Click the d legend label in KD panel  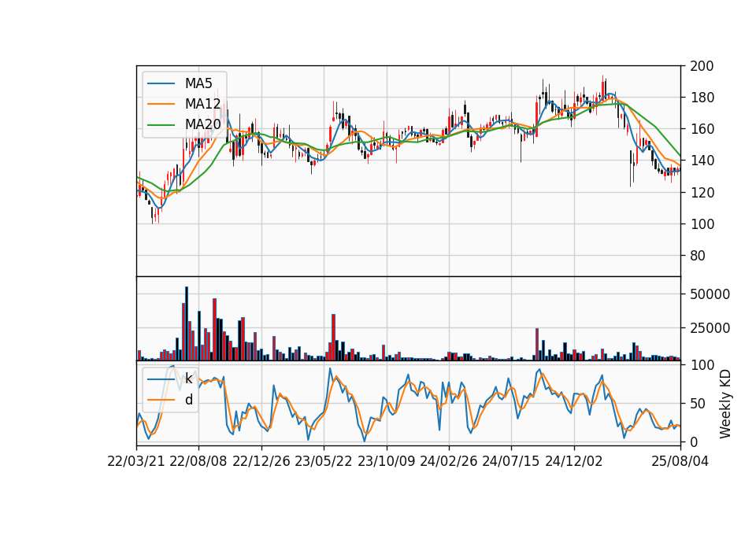tap(188, 400)
